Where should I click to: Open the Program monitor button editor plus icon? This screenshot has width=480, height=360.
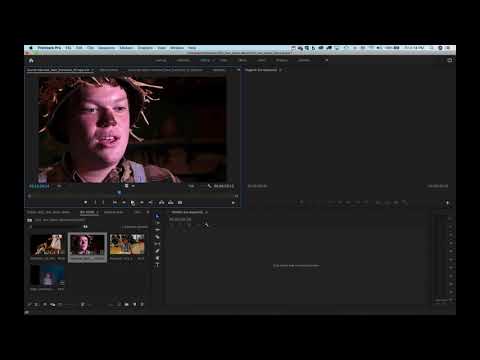tap(448, 202)
